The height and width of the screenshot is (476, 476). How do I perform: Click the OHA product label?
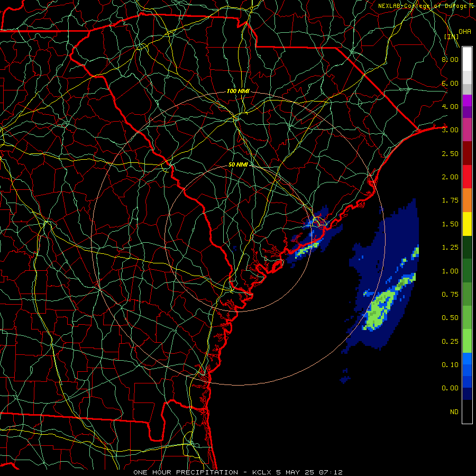465,31
